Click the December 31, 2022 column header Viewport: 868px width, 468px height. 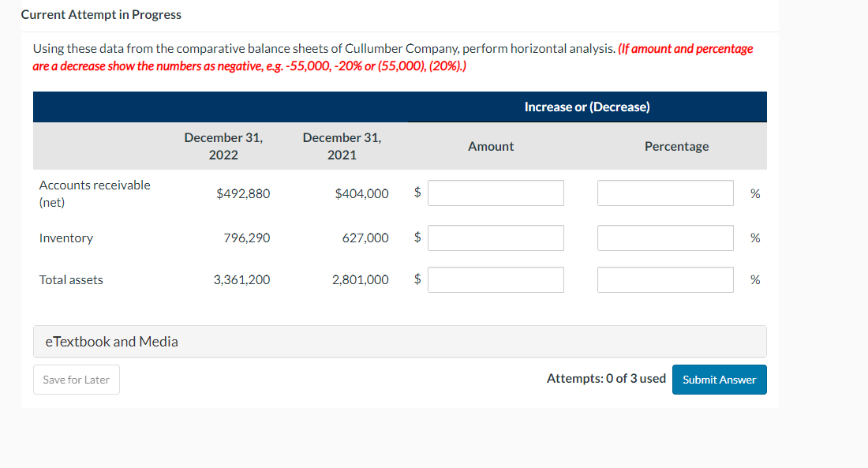pyautogui.click(x=223, y=146)
